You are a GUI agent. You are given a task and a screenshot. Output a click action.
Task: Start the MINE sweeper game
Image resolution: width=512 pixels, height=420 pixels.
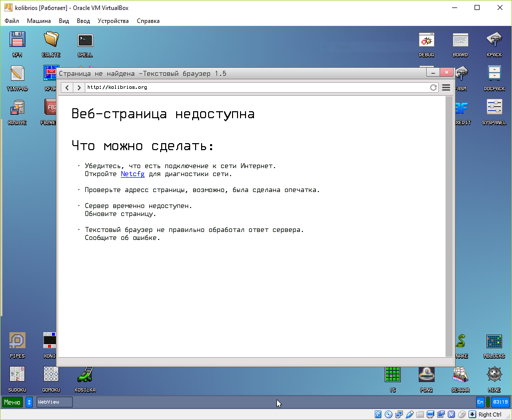click(x=494, y=374)
